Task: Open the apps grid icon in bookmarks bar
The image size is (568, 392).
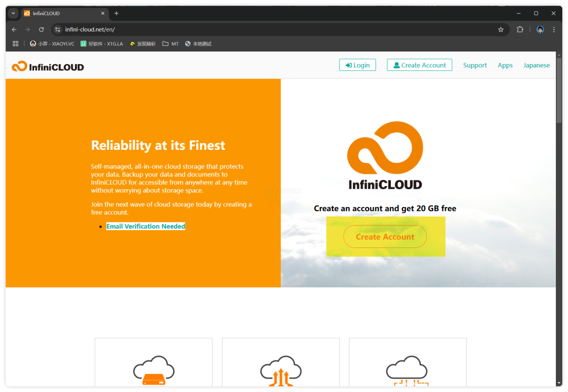Action: (x=15, y=44)
